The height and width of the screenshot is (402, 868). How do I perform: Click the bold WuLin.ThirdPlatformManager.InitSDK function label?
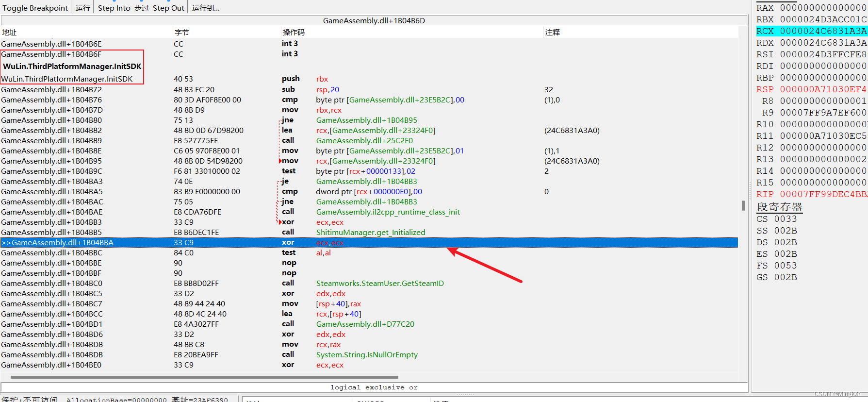click(x=72, y=66)
